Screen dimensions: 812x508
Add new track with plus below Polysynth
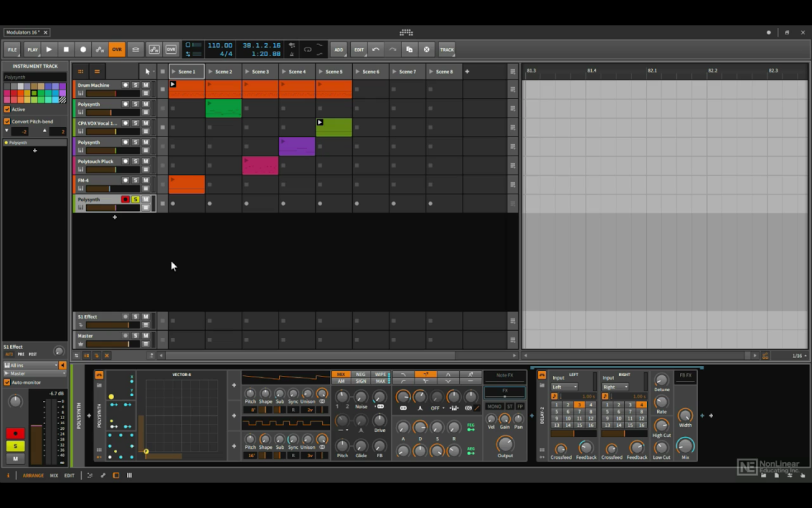tap(115, 217)
